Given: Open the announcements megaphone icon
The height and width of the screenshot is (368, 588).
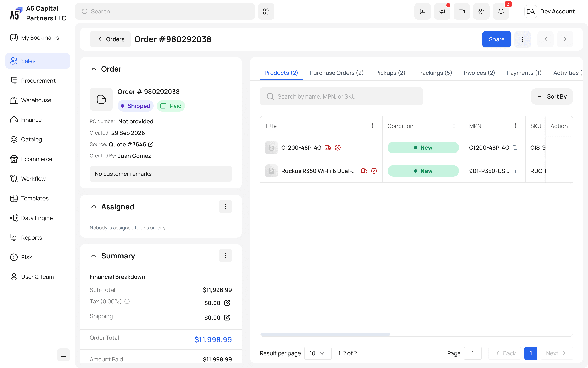Looking at the screenshot, I should pos(442,11).
